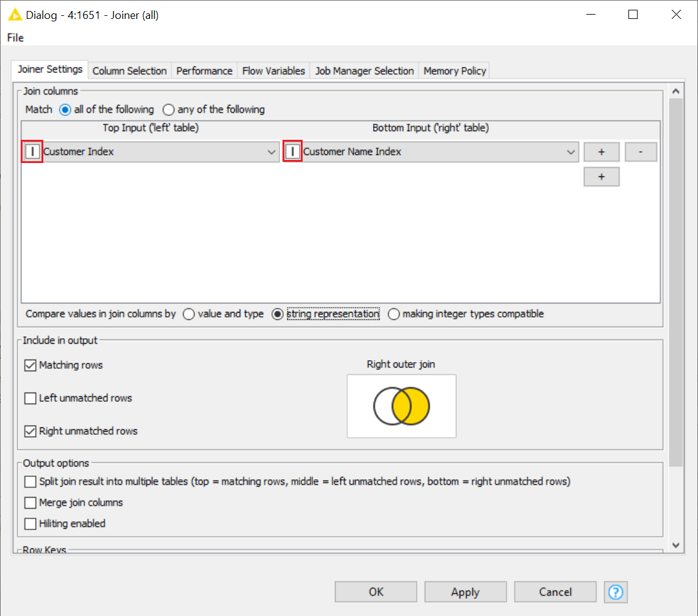698x616 pixels.
Task: Click the integer type icon beside Customer Index
Action: 33,151
